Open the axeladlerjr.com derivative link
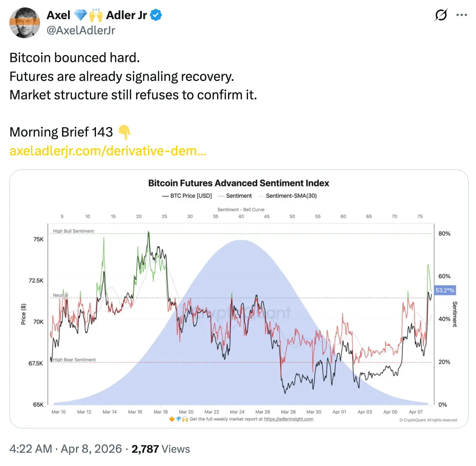 (108, 151)
